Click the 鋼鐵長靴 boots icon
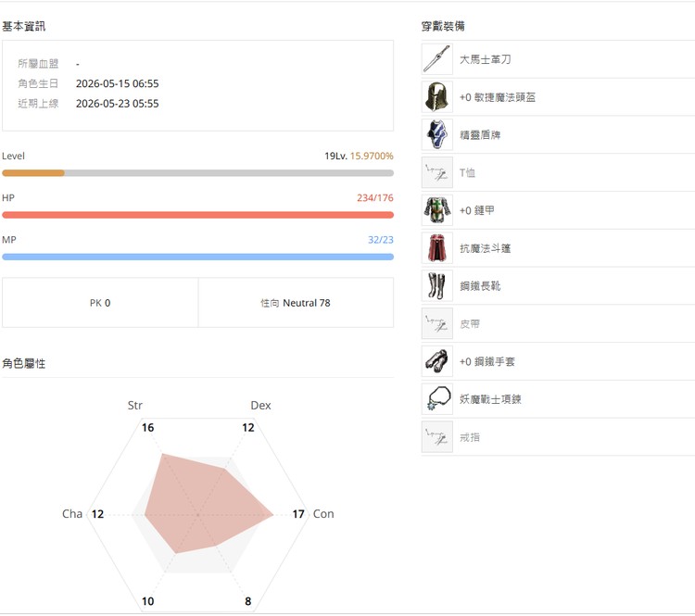The image size is (695, 616). coord(437,286)
